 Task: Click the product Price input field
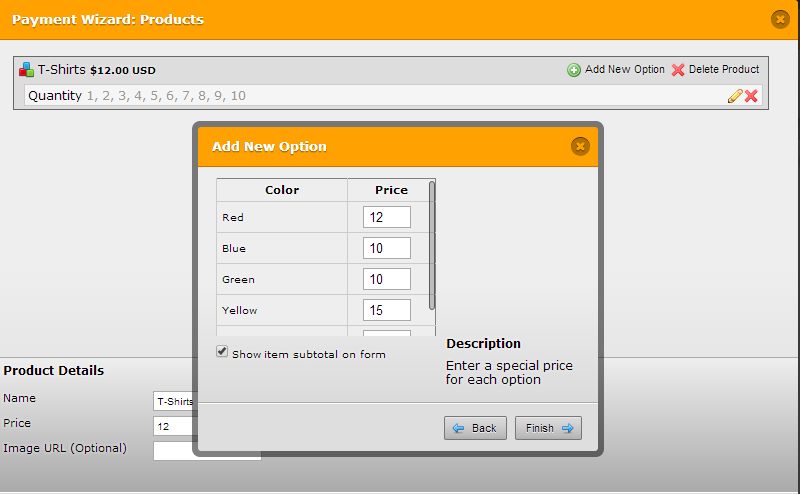(x=175, y=426)
